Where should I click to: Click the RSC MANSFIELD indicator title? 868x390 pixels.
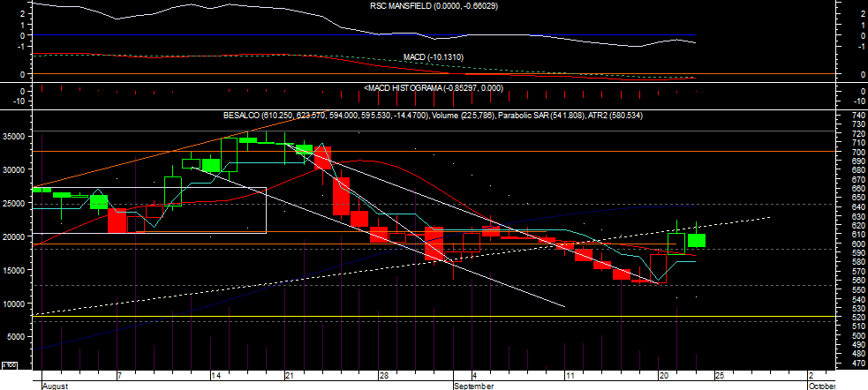coord(434,6)
